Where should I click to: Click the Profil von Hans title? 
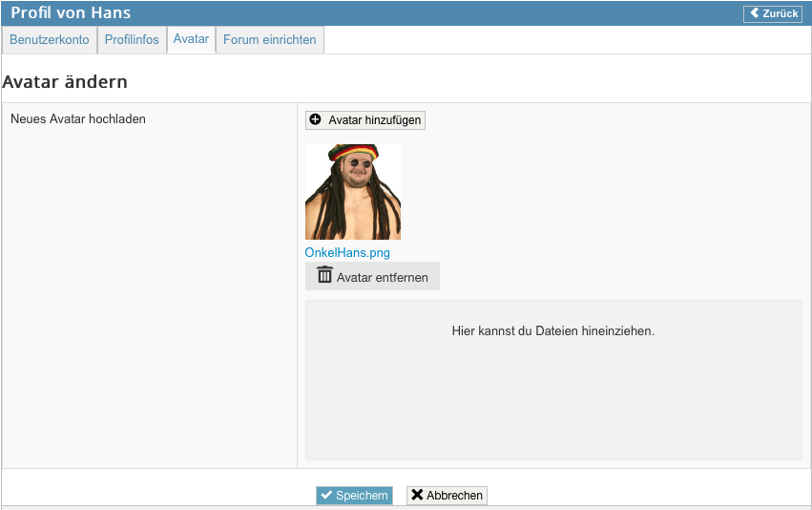tap(71, 13)
